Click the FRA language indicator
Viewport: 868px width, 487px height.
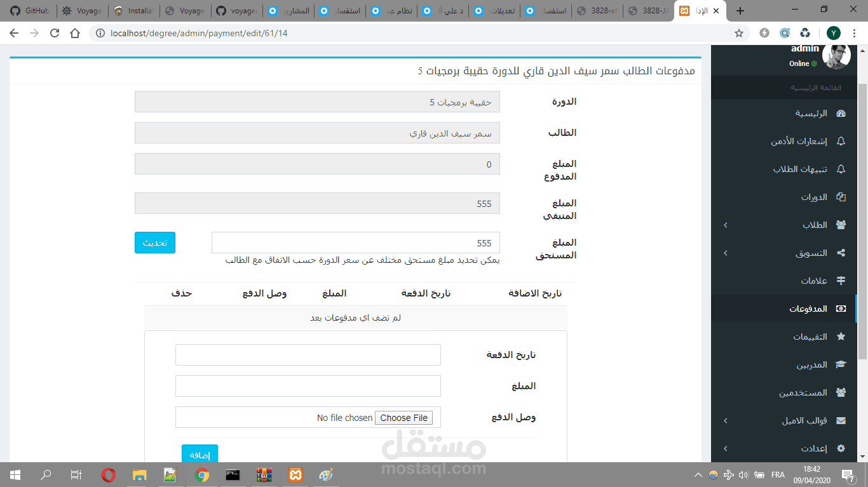coord(778,474)
